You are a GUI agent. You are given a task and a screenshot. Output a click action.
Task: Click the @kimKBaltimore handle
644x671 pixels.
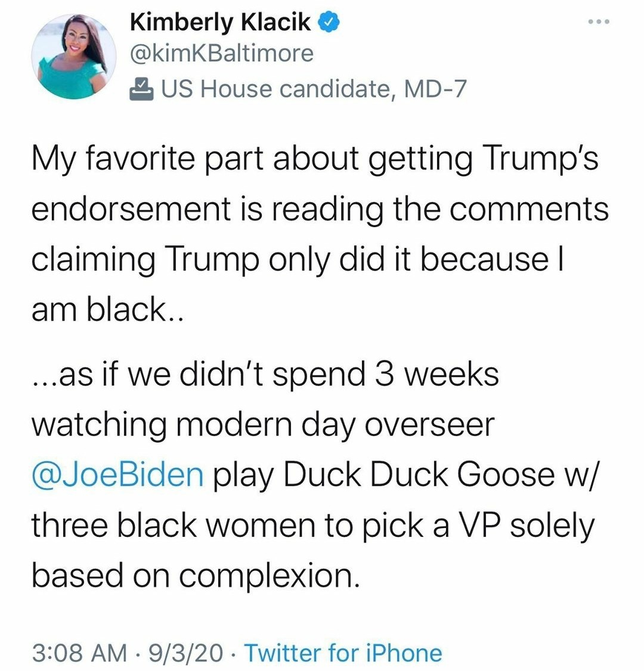(x=221, y=54)
